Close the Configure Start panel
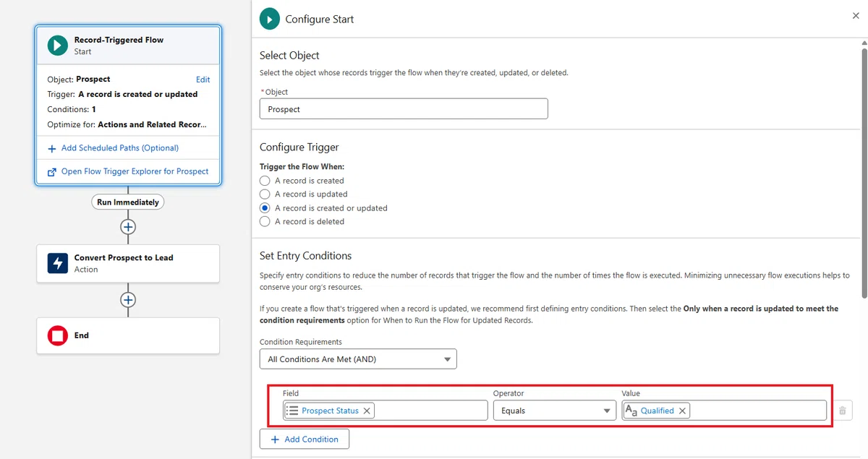The width and height of the screenshot is (868, 459). tap(856, 15)
